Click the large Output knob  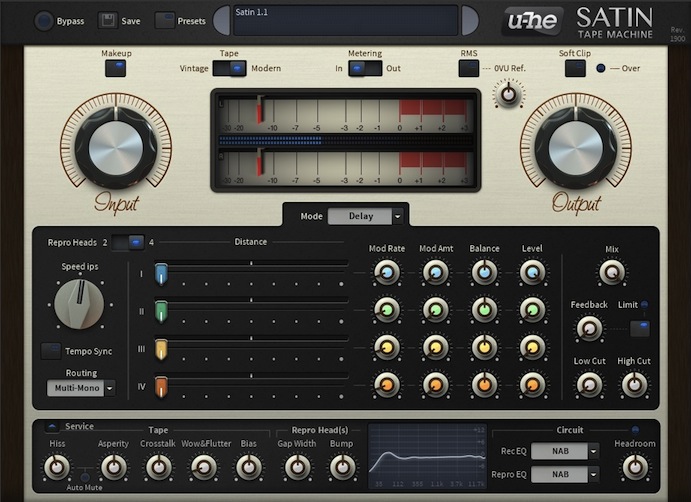point(576,147)
